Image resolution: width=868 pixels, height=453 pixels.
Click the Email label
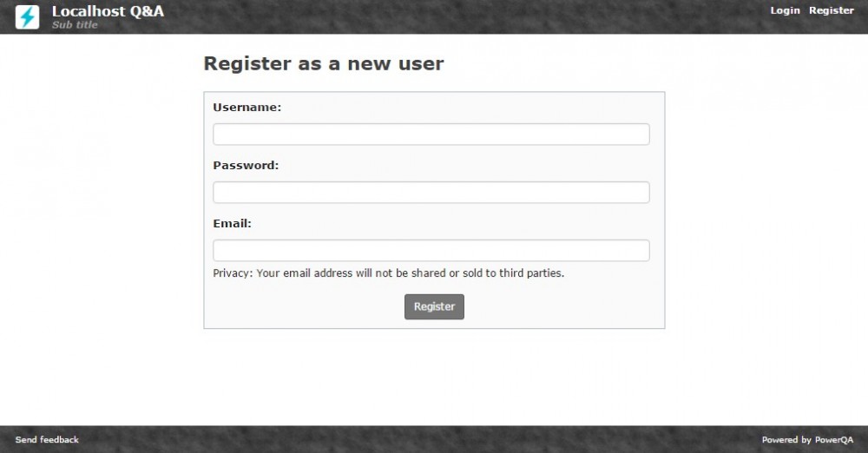[x=232, y=223]
